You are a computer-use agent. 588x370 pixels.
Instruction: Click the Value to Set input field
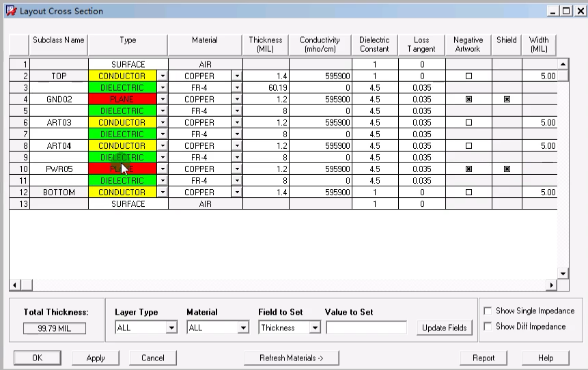366,328
